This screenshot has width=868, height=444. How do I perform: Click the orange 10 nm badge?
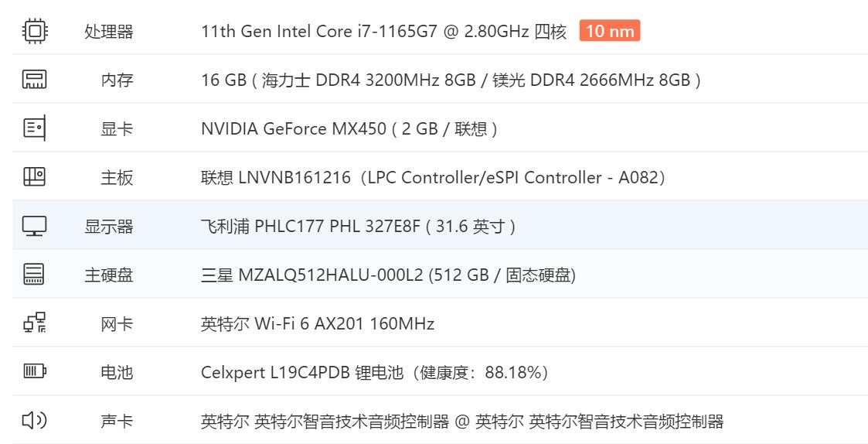point(610,30)
